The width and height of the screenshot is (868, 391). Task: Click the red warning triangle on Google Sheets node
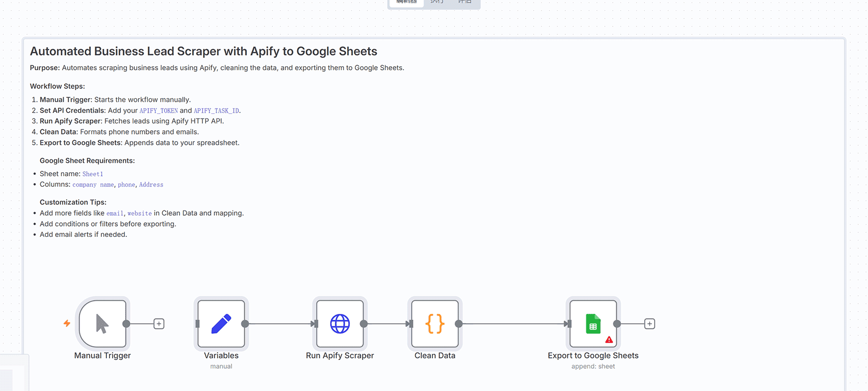tap(609, 340)
